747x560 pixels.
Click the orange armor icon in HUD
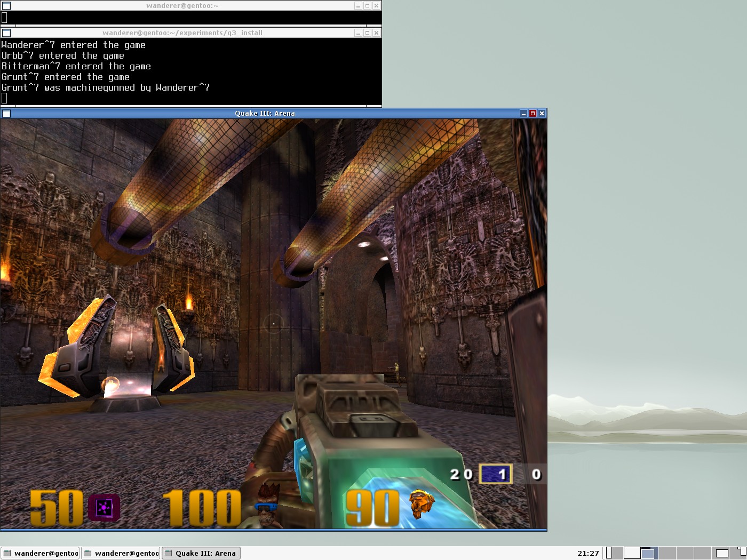[422, 504]
